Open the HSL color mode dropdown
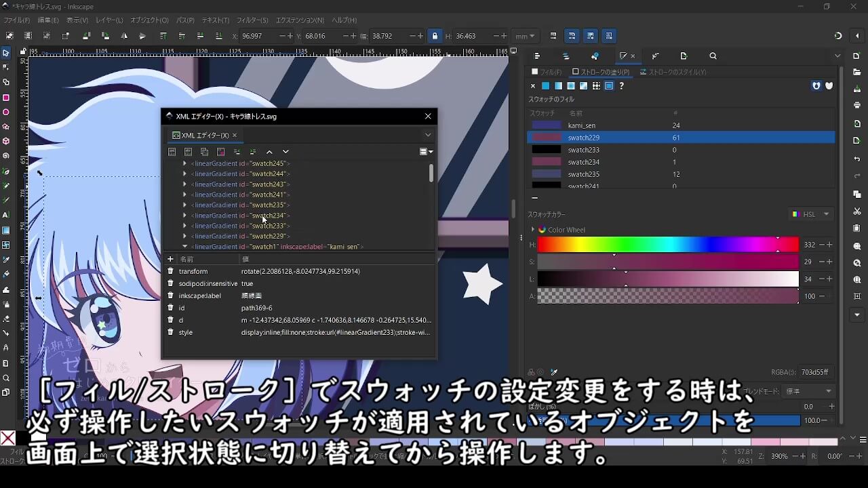The height and width of the screenshot is (488, 868). tap(811, 214)
